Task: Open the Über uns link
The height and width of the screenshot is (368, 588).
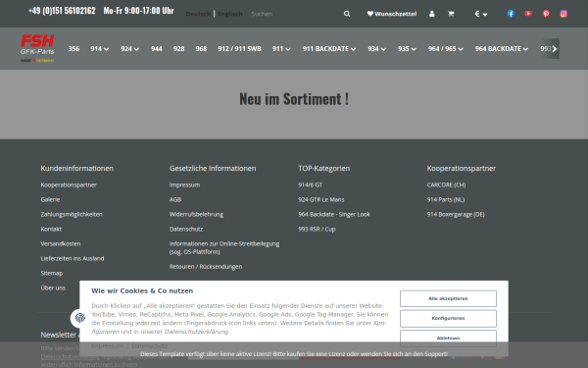Action: (x=53, y=288)
